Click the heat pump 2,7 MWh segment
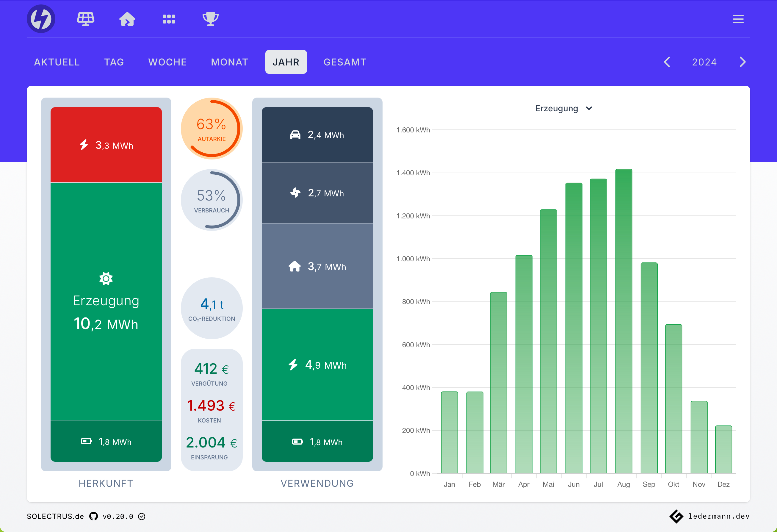777x532 pixels. (x=317, y=193)
